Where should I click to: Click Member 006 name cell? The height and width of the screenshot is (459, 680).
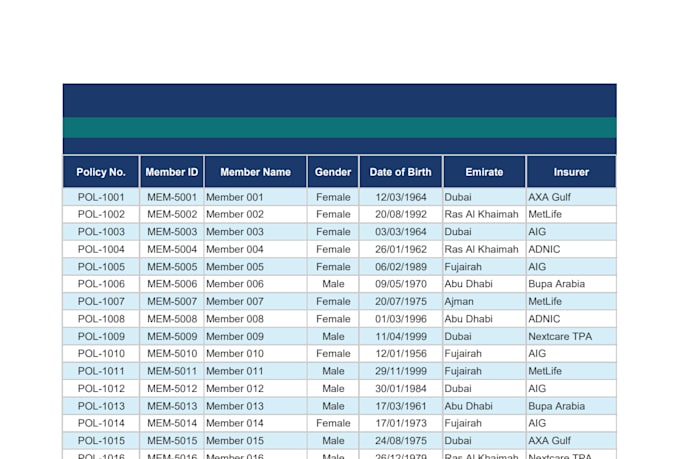(255, 284)
